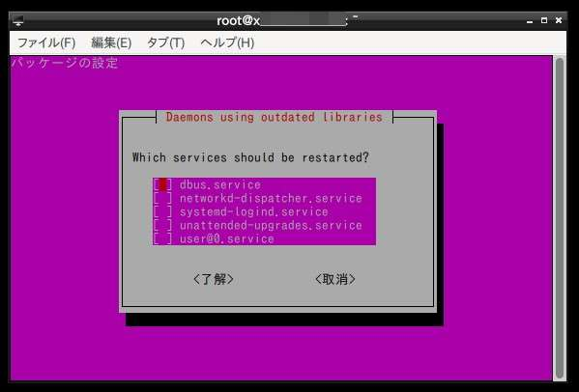Click the terminal icon in title bar

pos(17,20)
